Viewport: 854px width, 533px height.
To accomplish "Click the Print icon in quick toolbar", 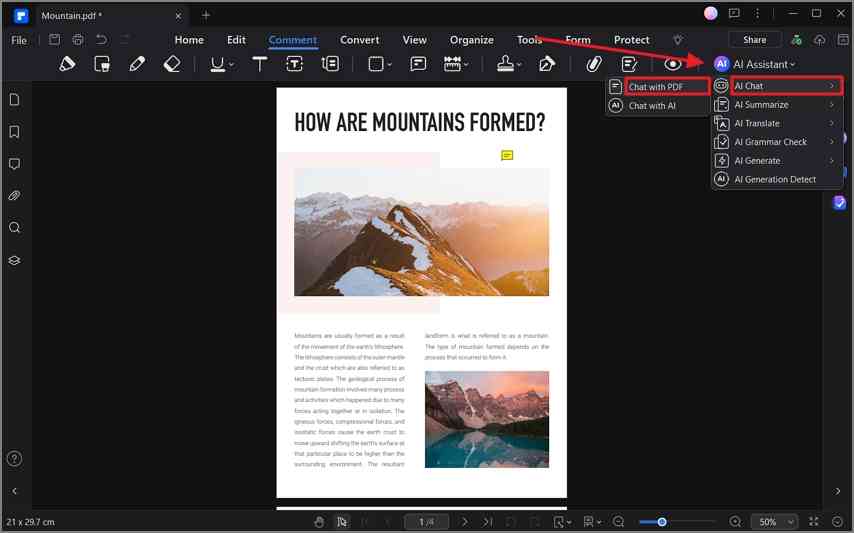I will pyautogui.click(x=78, y=39).
